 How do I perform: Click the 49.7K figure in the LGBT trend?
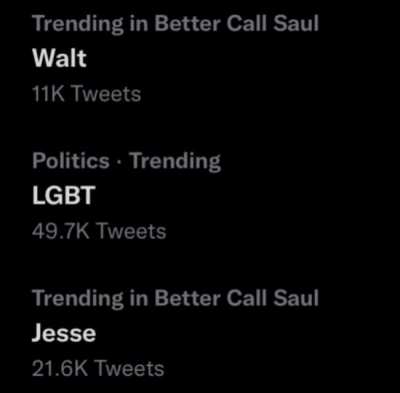pyautogui.click(x=61, y=231)
